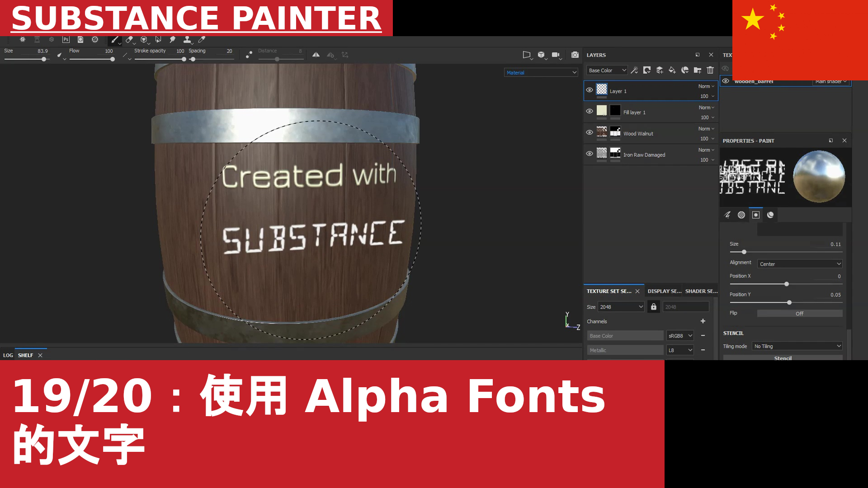Open the Material viewport mode dropdown
Screen dimensions: 868x488
[541, 73]
